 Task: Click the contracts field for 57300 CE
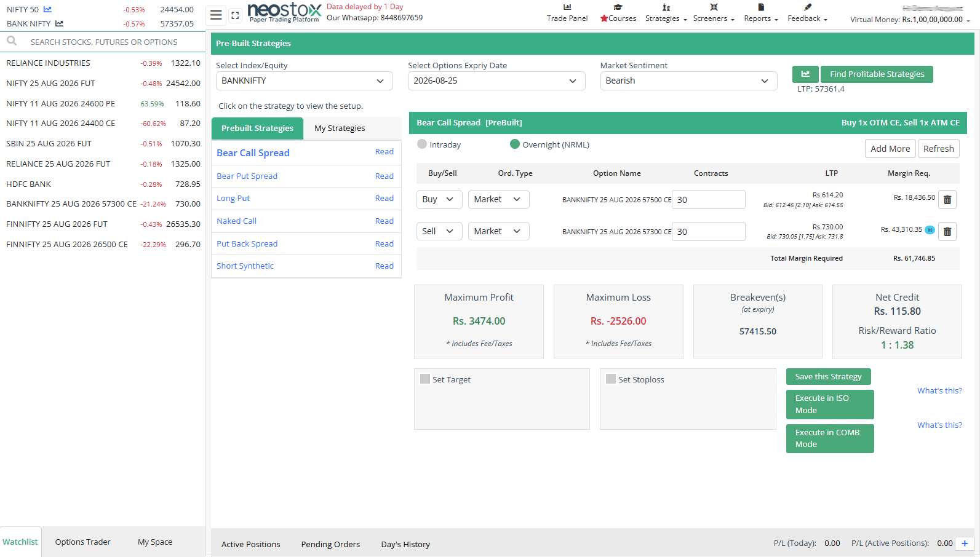pos(709,232)
